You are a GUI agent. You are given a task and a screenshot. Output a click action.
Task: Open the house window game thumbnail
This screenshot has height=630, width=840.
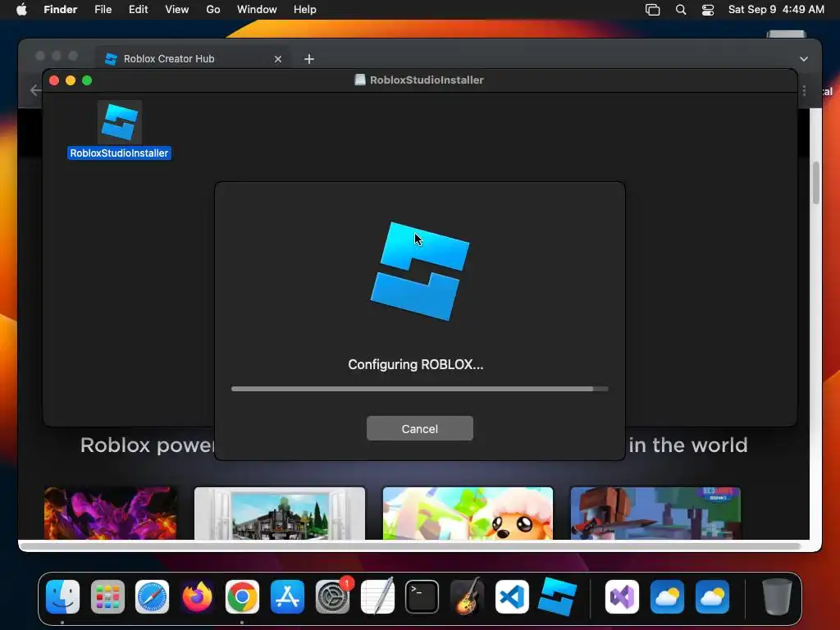click(x=280, y=514)
